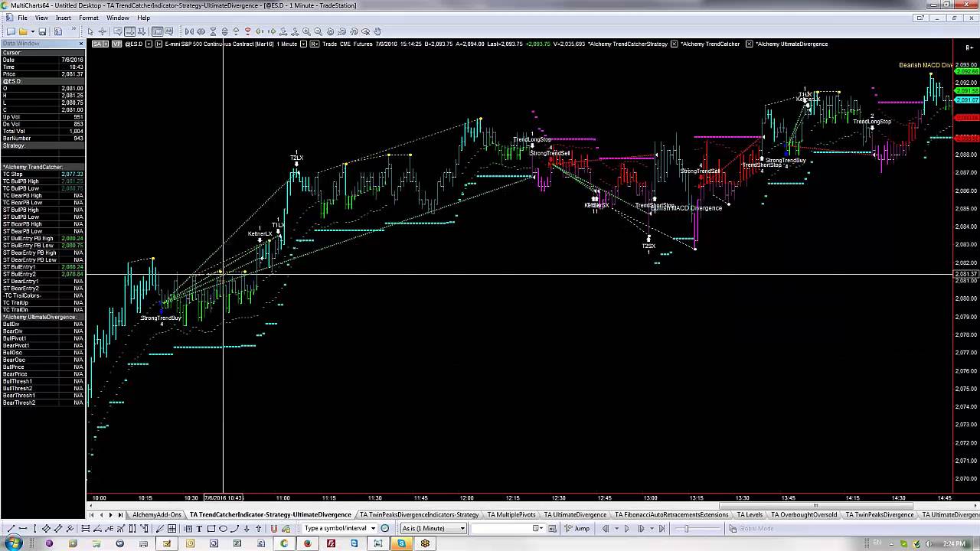
Task: Select the Text drawing tool
Action: (199, 528)
